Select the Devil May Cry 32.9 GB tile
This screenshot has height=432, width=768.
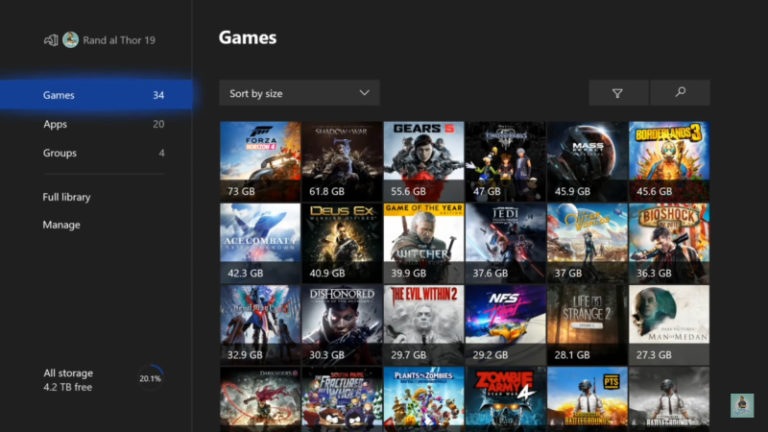(x=260, y=325)
